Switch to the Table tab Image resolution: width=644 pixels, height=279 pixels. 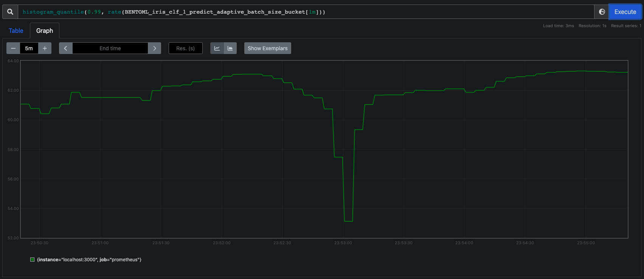(x=16, y=31)
